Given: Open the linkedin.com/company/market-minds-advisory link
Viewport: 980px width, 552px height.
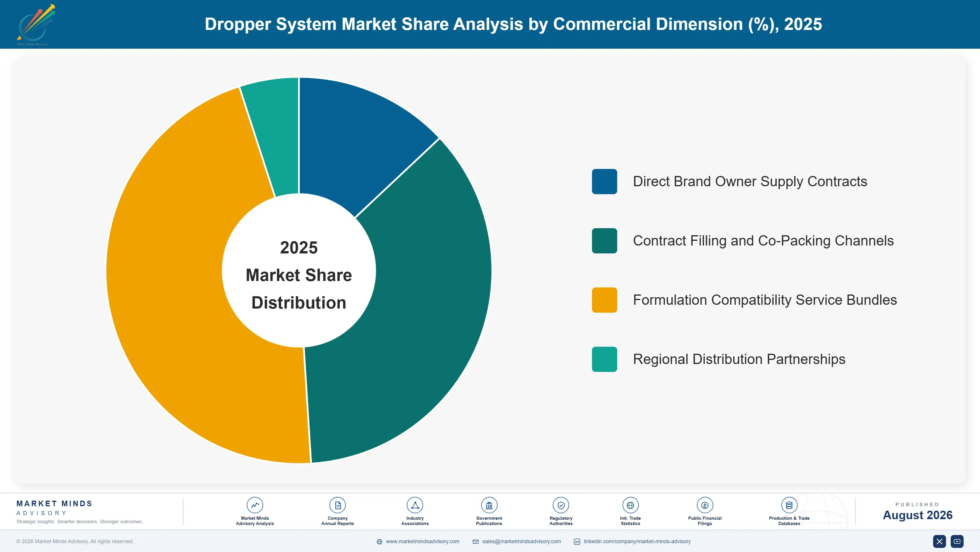Looking at the screenshot, I should click(637, 541).
